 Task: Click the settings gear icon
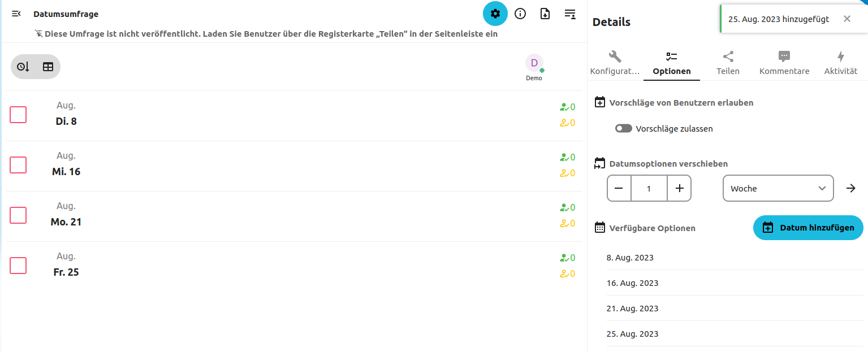pyautogui.click(x=495, y=14)
